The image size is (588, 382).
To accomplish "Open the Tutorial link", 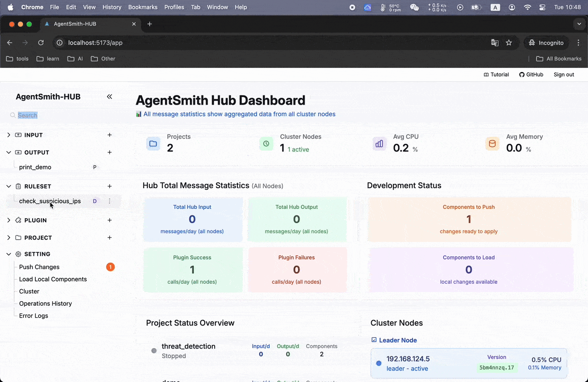I will 496,74.
